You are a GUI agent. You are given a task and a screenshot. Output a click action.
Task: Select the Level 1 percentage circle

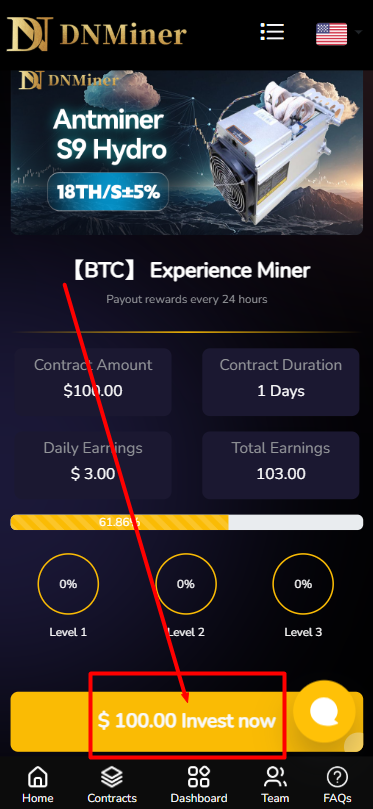(x=68, y=584)
